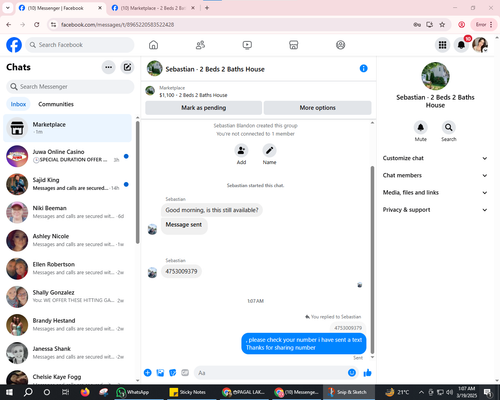Click the conversation vertical scrollbar
Screen dimensions: 500x400
click(x=372, y=260)
